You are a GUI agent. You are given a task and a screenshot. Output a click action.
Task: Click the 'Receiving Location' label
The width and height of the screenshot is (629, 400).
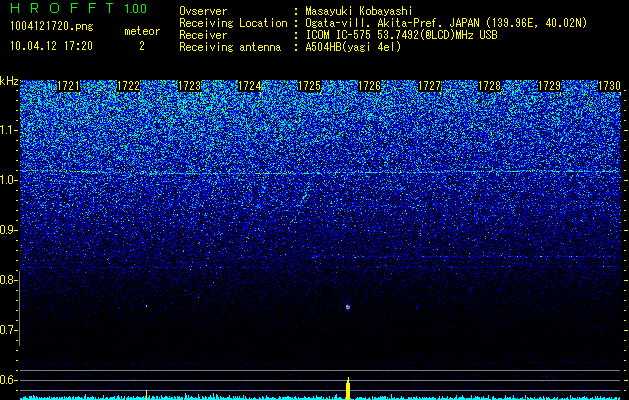pyautogui.click(x=233, y=23)
